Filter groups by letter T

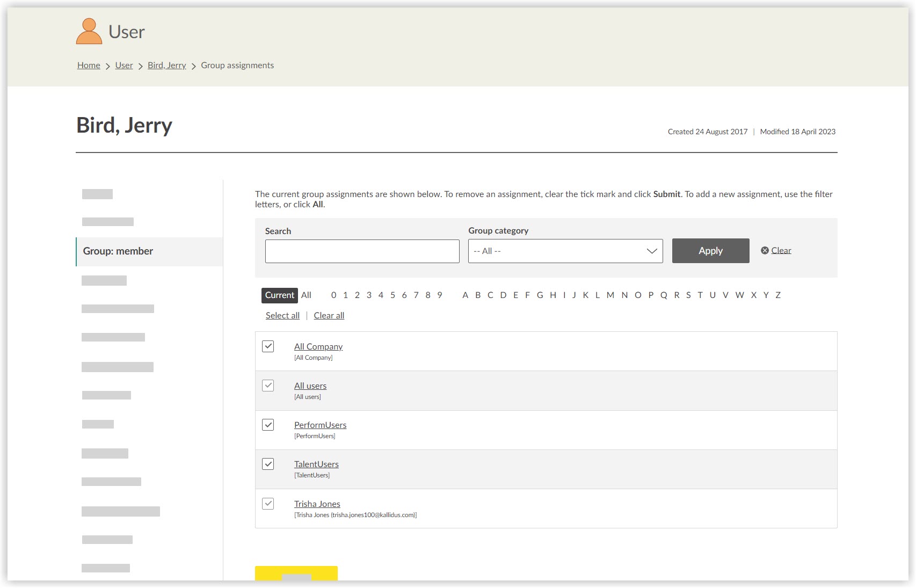[x=700, y=295]
